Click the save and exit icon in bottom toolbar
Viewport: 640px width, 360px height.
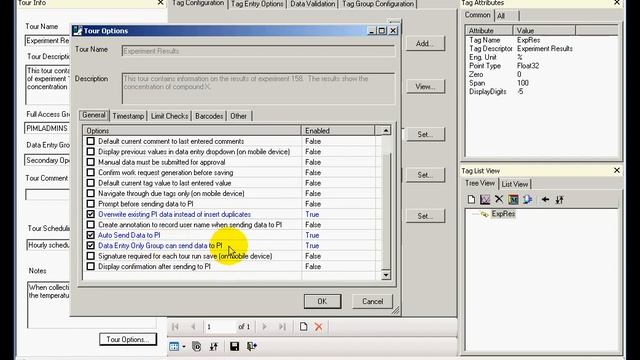(252, 347)
